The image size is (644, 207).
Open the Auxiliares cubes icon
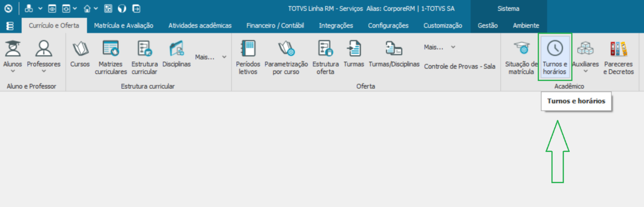click(585, 48)
